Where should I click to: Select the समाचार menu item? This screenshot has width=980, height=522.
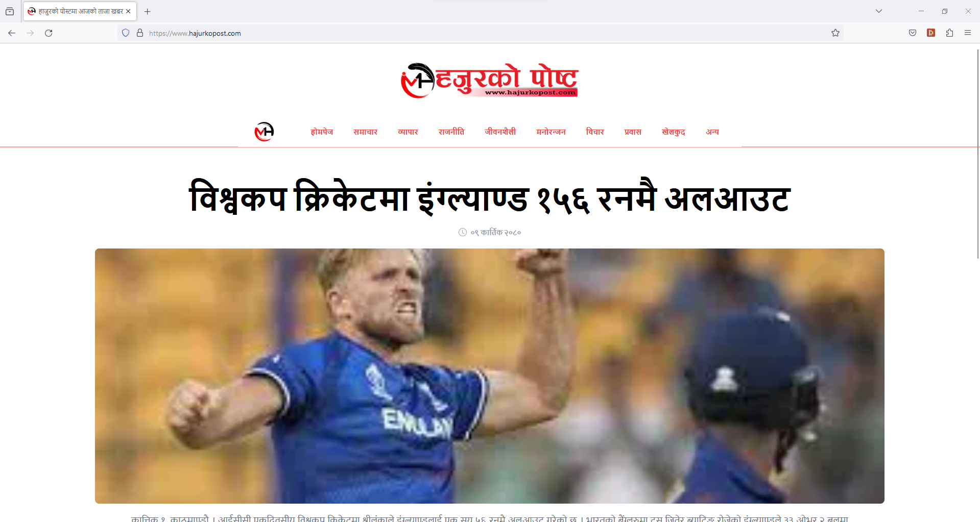coord(365,132)
